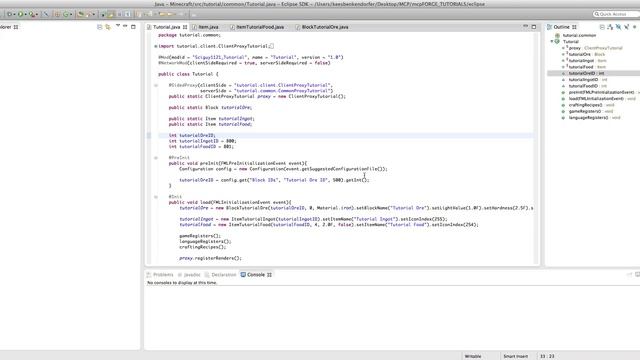The width and height of the screenshot is (640, 360).
Task: Minimize the Package Explorer panel
Action: 125,26
